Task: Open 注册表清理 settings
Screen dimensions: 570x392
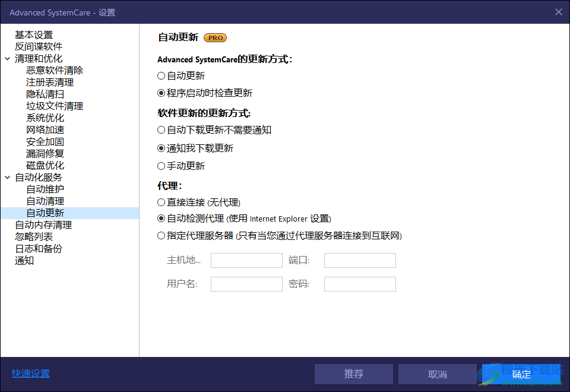Action: pyautogui.click(x=50, y=83)
